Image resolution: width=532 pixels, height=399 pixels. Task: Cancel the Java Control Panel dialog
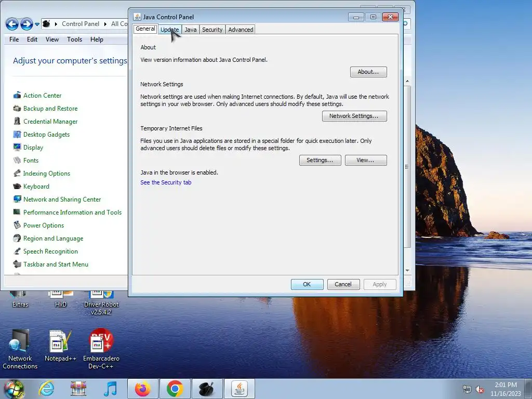343,284
